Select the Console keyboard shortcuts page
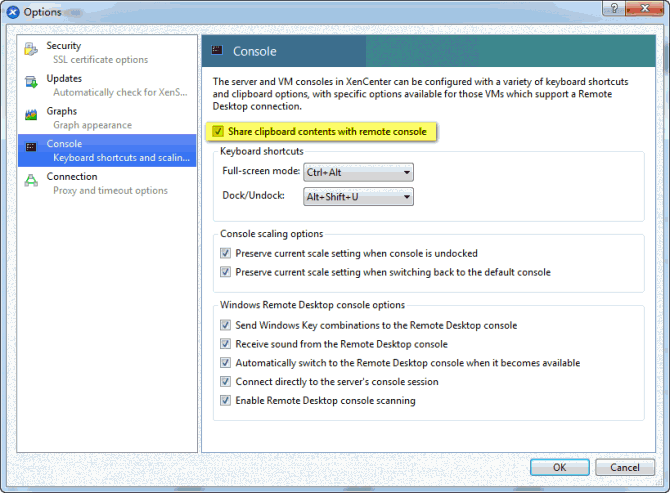 click(x=107, y=150)
